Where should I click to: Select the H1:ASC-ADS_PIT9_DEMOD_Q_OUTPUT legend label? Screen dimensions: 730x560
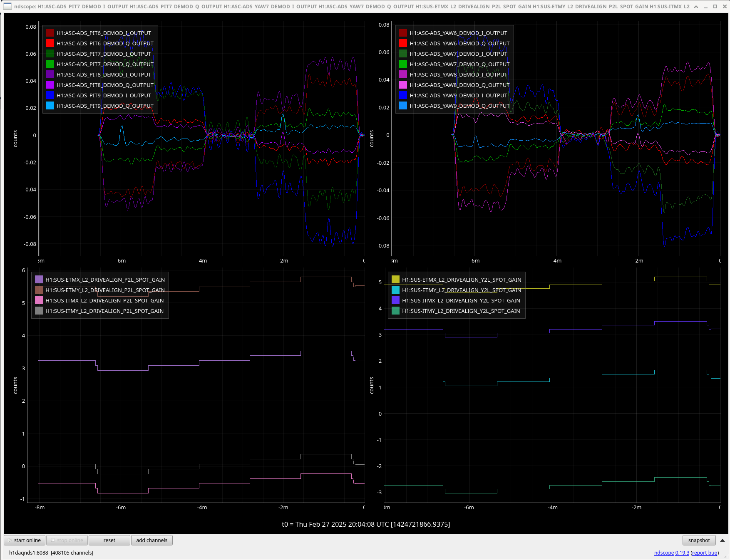pos(105,106)
